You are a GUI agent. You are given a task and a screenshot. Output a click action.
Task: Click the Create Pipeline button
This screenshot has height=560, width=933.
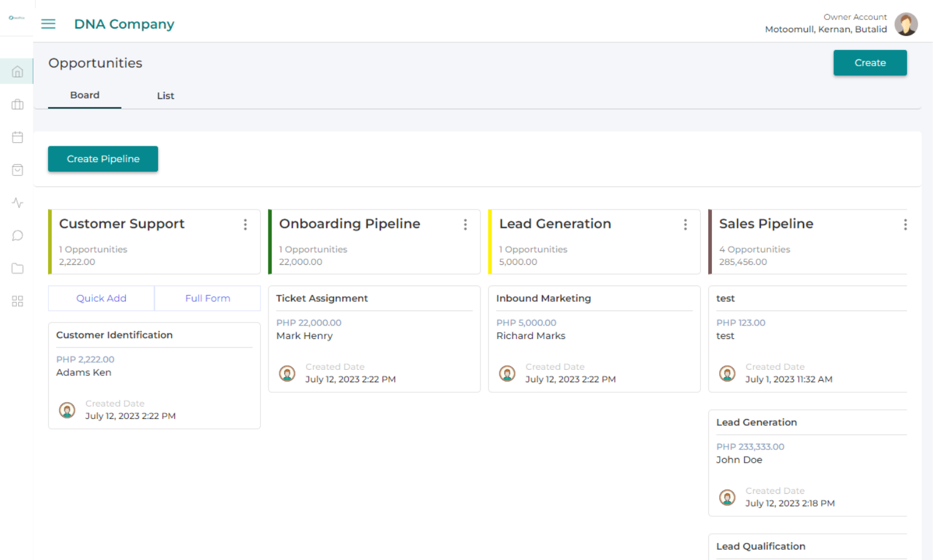(103, 159)
